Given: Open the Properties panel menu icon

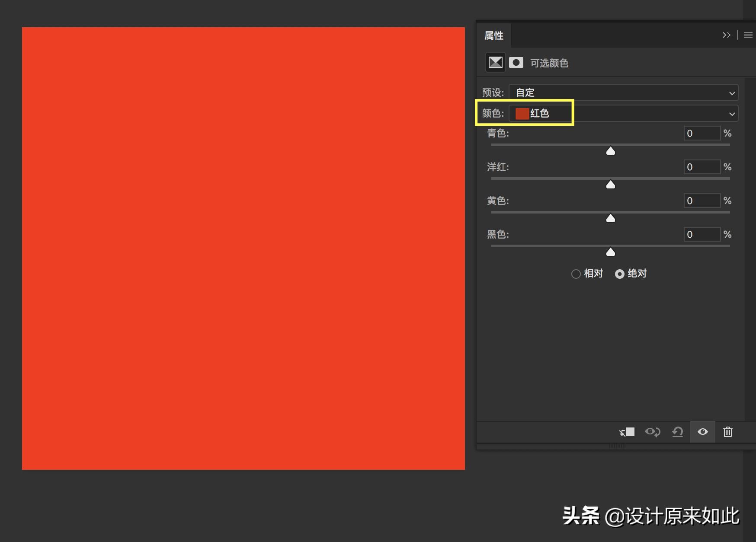Looking at the screenshot, I should point(748,35).
